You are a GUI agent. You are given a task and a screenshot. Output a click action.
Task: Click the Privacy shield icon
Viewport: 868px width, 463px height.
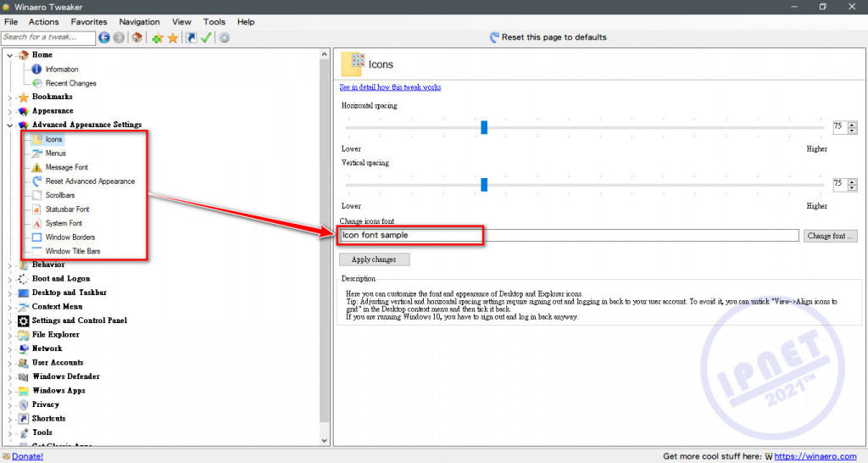pyautogui.click(x=23, y=404)
